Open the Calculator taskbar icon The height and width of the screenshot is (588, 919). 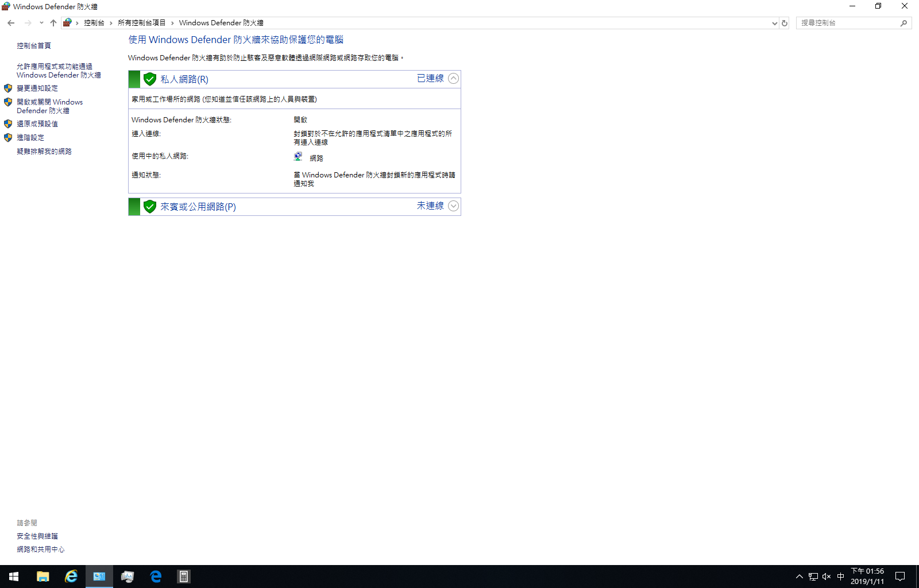point(184,577)
